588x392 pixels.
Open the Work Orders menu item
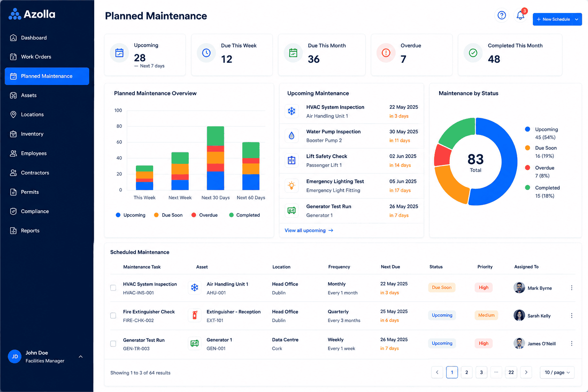[47, 57]
